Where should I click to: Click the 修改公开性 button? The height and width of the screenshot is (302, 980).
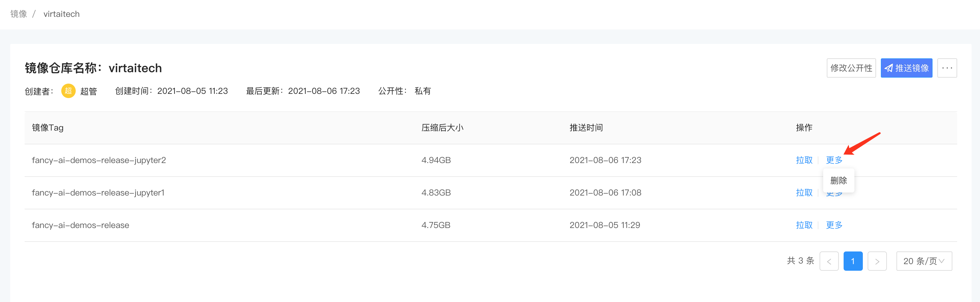[x=851, y=68]
